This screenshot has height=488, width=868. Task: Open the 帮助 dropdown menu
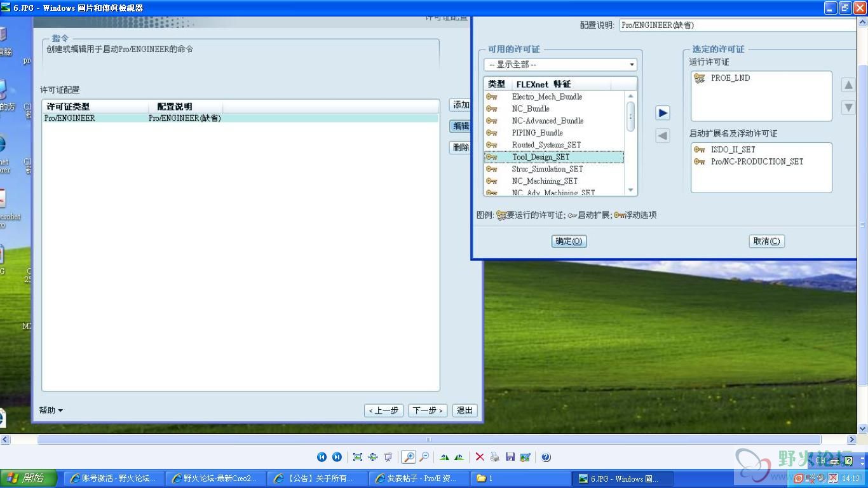pos(51,410)
